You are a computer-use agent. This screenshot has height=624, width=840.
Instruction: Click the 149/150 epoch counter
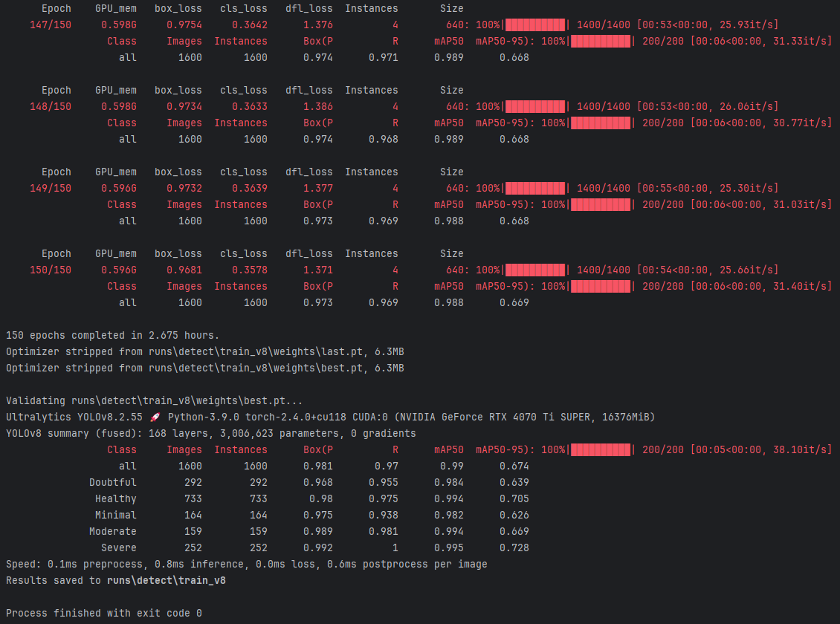pyautogui.click(x=51, y=188)
